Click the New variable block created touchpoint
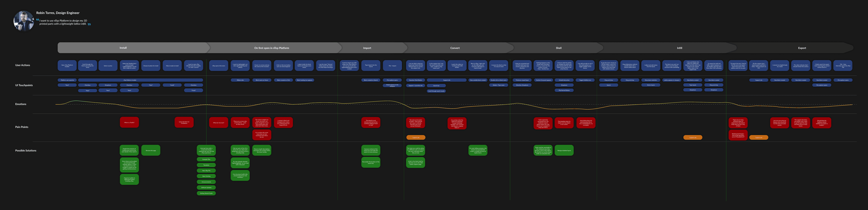The width and height of the screenshot is (868, 210). tap(478, 80)
